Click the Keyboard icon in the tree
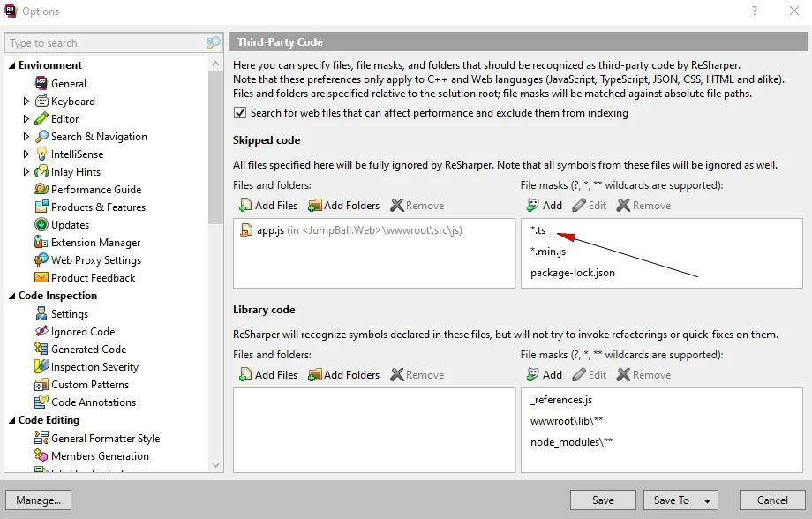 click(41, 101)
